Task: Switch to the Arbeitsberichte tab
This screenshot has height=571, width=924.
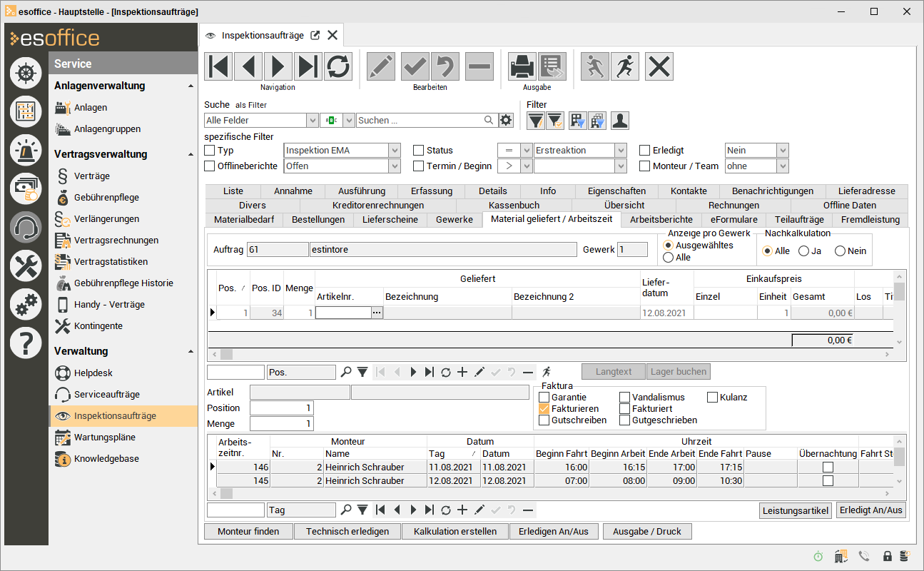Action: pyautogui.click(x=661, y=220)
